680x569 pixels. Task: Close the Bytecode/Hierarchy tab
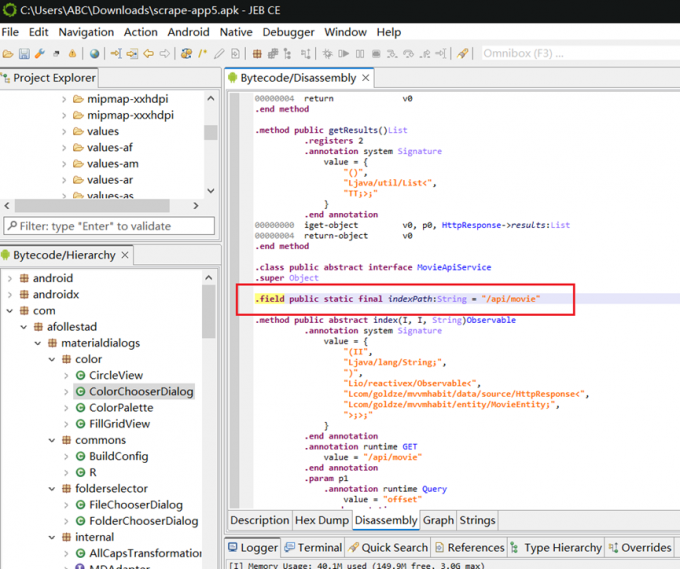tap(125, 255)
